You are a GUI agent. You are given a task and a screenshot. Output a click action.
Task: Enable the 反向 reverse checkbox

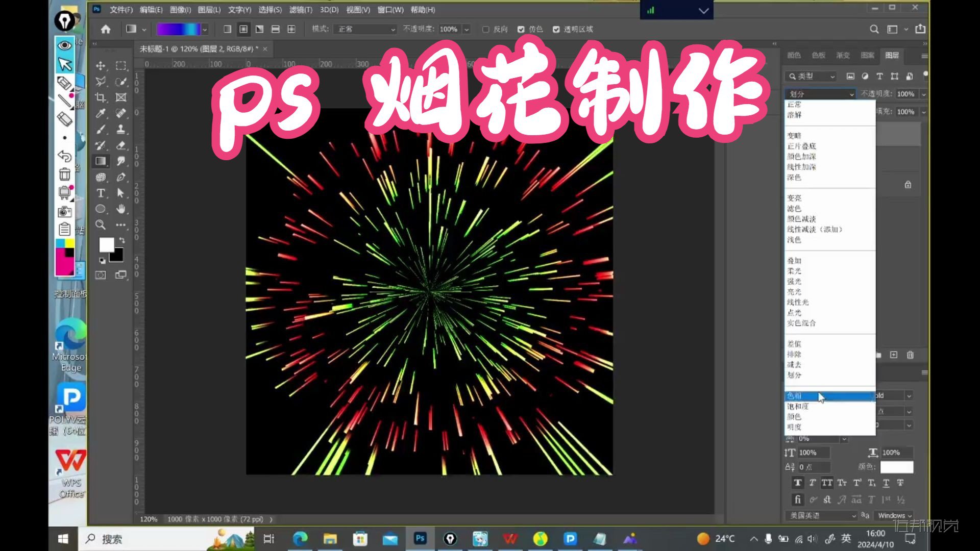point(485,29)
